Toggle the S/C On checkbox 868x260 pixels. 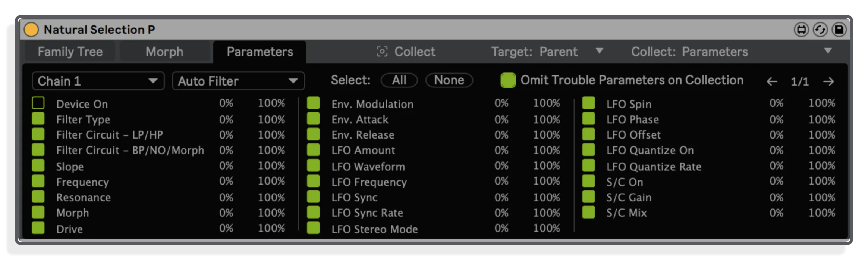click(588, 181)
